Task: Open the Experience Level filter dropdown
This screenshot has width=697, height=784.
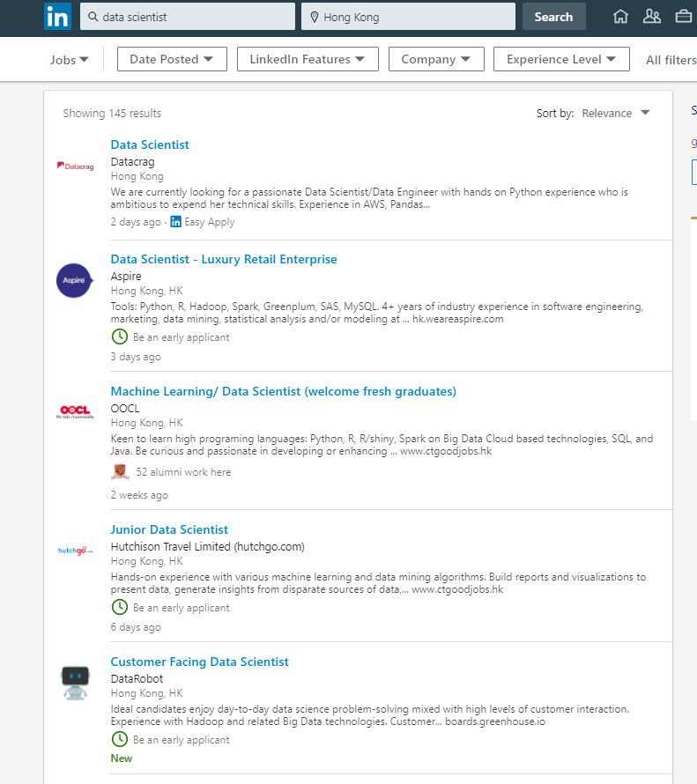Action: [x=561, y=59]
